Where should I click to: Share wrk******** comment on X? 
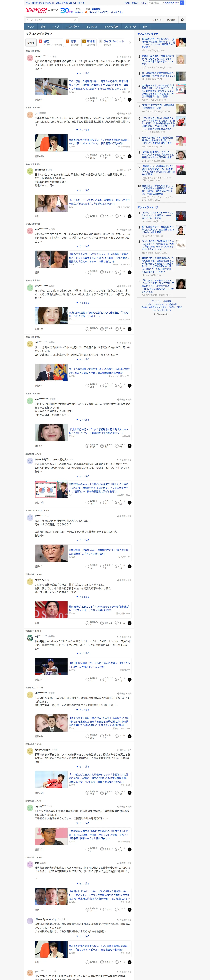130,329
